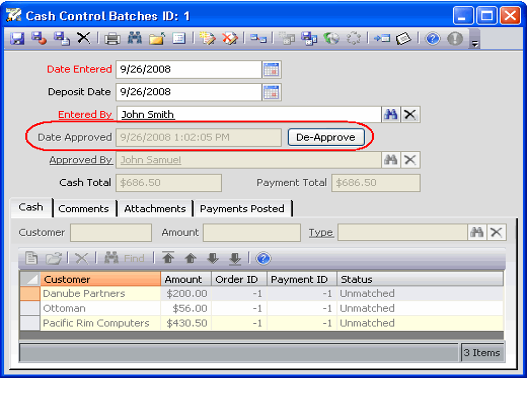Viewport: 529px width, 397px height.
Task: Click the pencil with red X icon
Action: [x=230, y=38]
